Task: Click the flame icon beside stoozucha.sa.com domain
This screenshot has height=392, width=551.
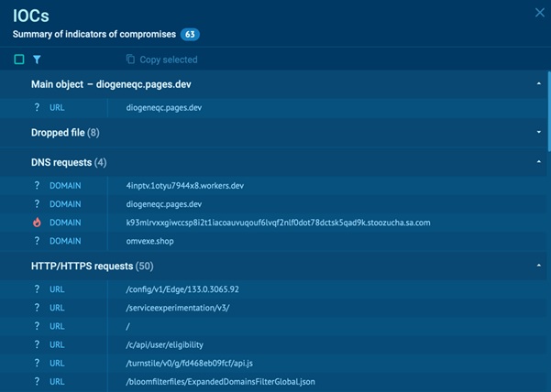Action: 37,223
